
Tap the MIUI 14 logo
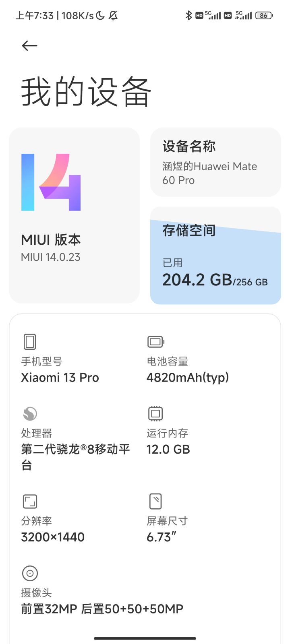[x=51, y=182]
